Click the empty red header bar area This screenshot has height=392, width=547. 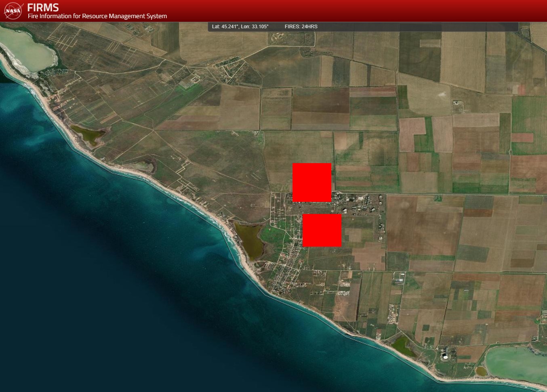point(343,11)
